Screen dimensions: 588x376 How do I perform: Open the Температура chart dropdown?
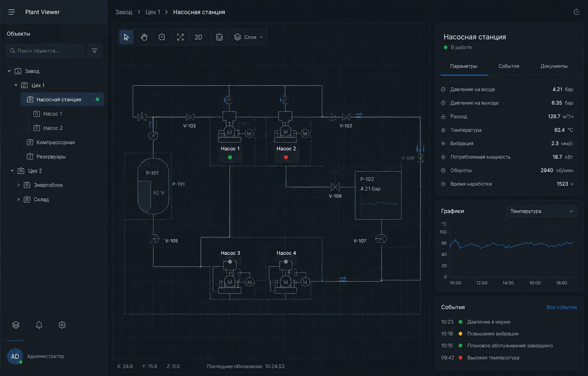pos(542,211)
